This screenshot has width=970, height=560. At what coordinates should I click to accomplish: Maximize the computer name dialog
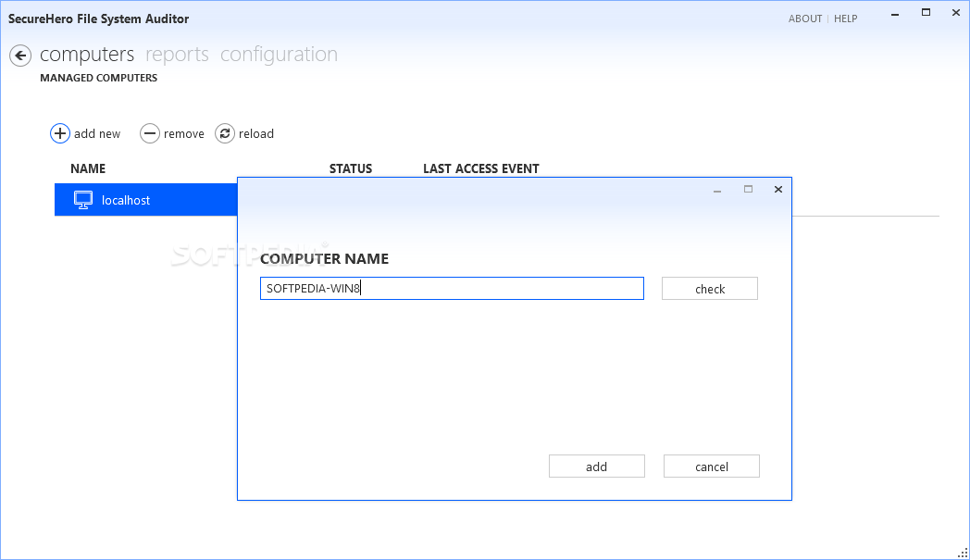pos(748,190)
